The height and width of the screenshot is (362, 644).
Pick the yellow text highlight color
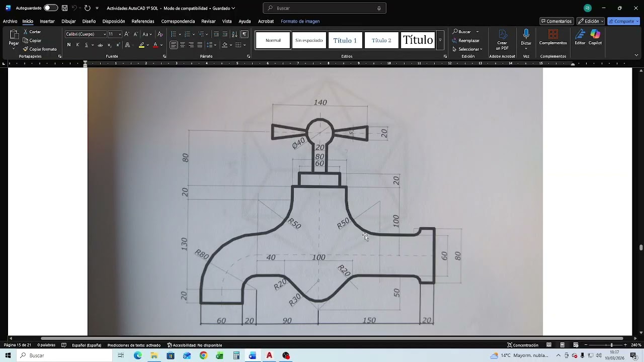pos(142,45)
